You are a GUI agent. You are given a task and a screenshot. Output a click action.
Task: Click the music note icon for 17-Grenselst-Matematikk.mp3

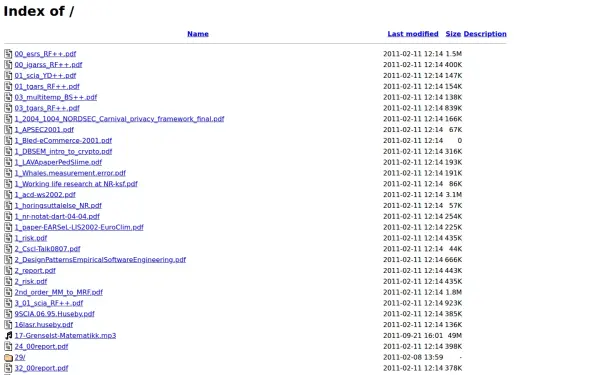click(8, 336)
